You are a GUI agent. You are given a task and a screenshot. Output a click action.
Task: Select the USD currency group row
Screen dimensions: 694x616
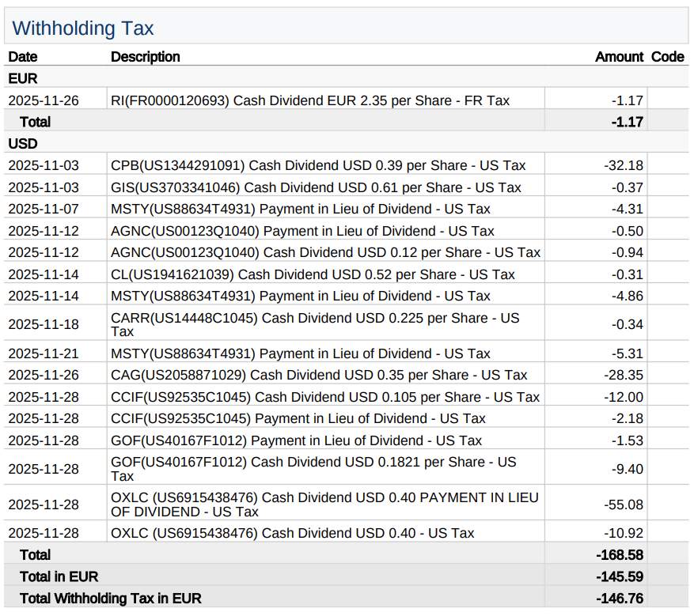click(x=23, y=144)
